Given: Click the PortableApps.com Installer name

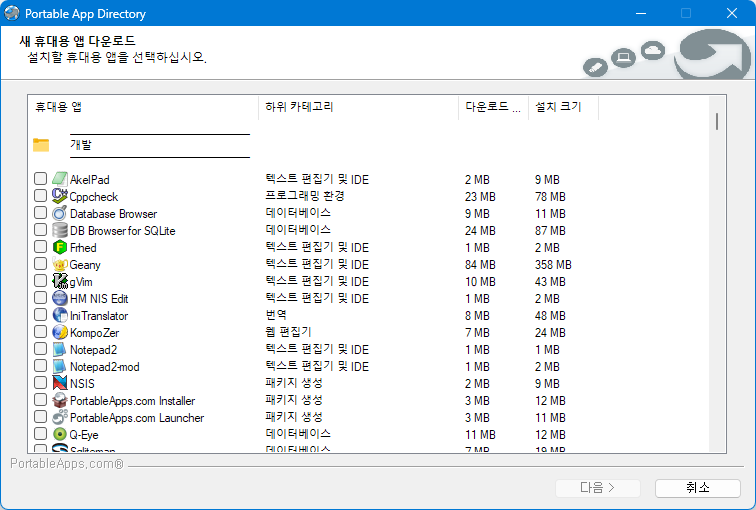Looking at the screenshot, I should tap(133, 401).
